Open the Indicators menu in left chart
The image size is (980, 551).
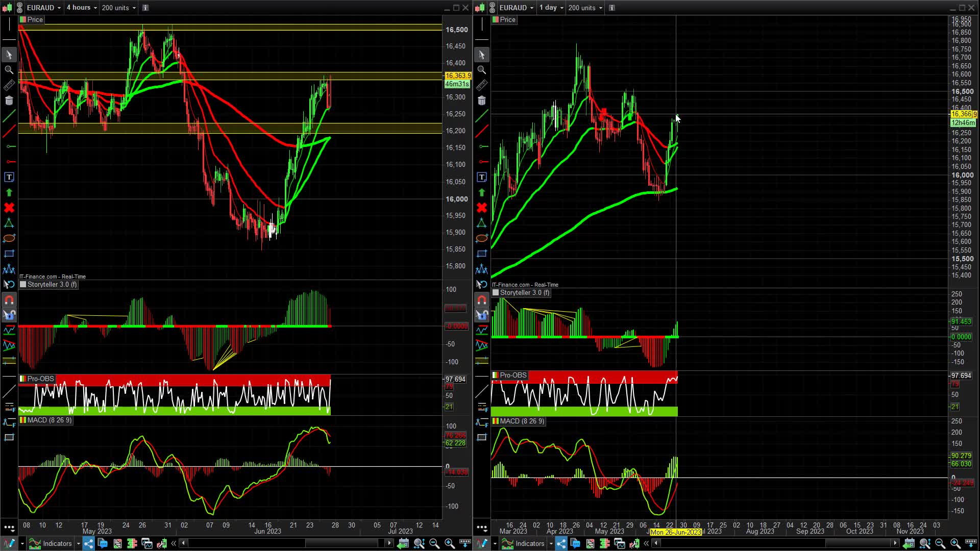click(x=51, y=543)
